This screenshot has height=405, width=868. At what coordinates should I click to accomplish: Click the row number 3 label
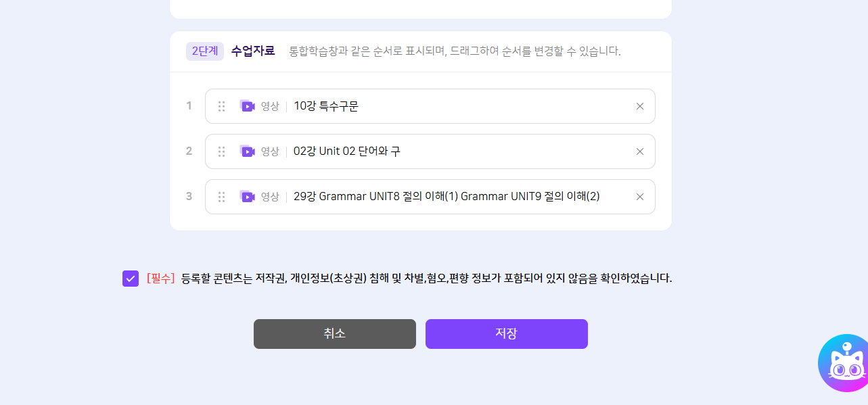pos(189,197)
